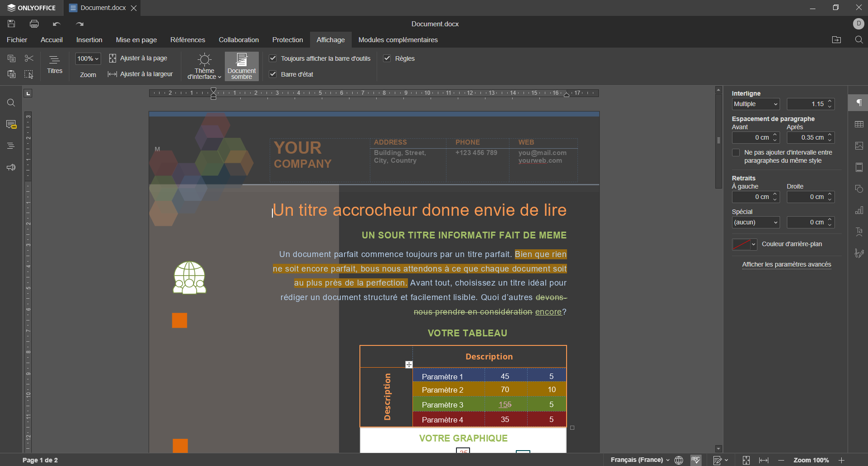Open the Spécial (aucun) dropdown
This screenshot has width=868, height=466.
756,222
